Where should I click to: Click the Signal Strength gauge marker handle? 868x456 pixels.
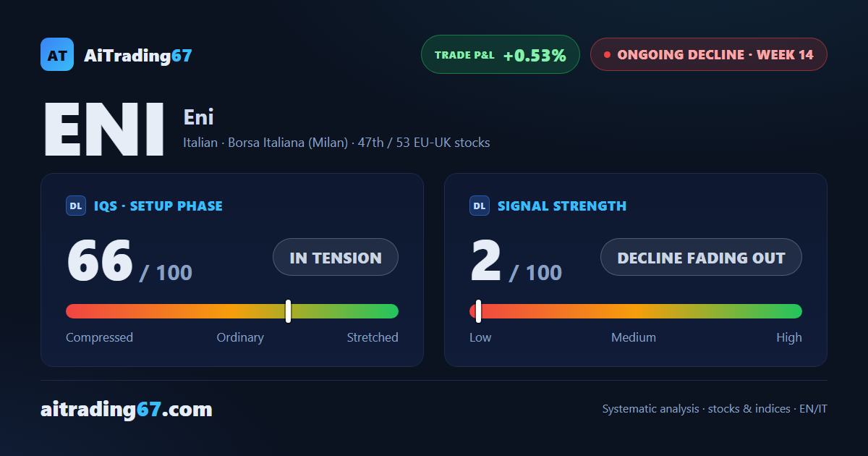pyautogui.click(x=478, y=311)
